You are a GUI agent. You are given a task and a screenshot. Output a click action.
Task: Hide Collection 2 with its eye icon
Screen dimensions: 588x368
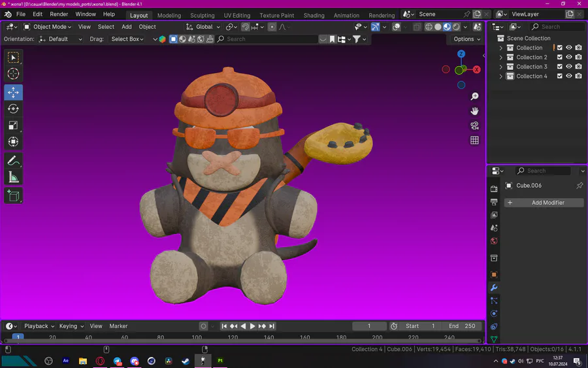[x=569, y=57]
